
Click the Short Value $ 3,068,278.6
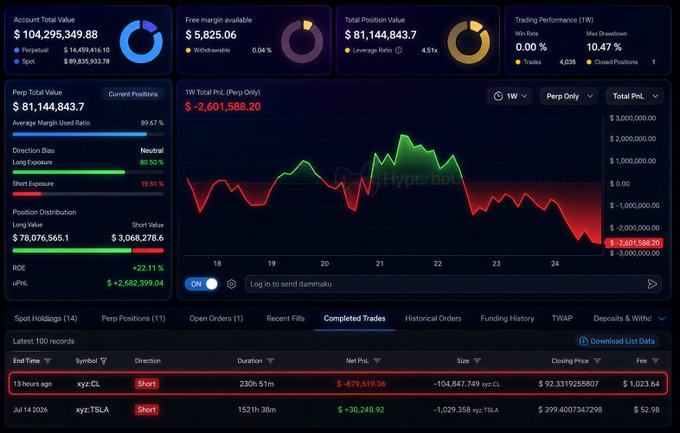pyautogui.click(x=137, y=238)
